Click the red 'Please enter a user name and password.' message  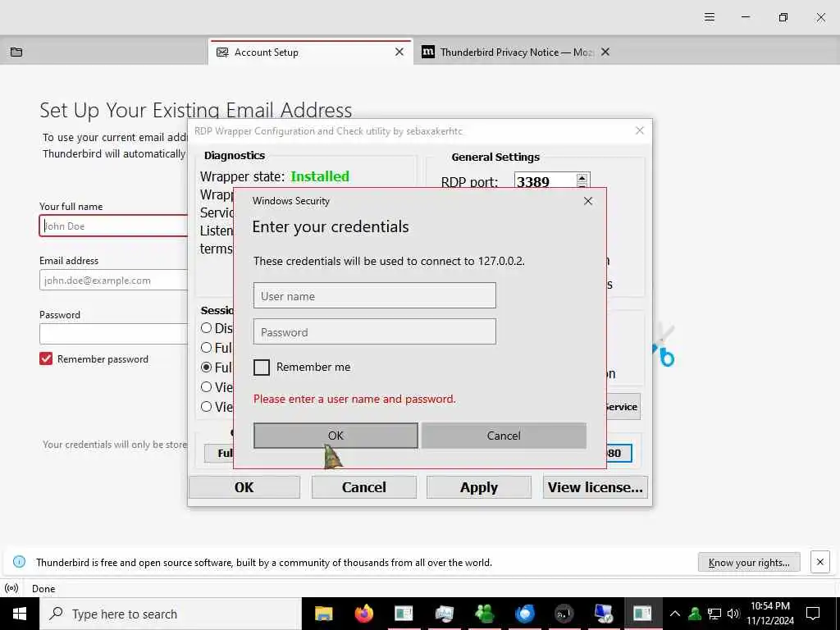point(354,399)
